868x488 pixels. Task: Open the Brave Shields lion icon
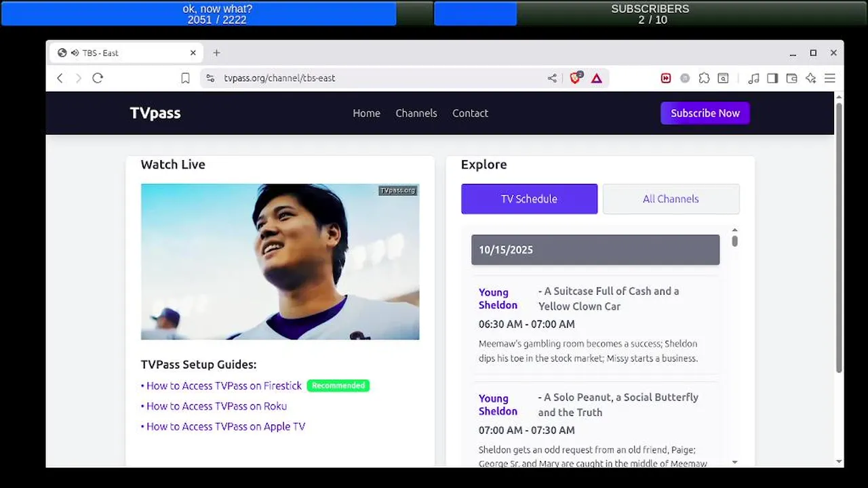point(576,78)
